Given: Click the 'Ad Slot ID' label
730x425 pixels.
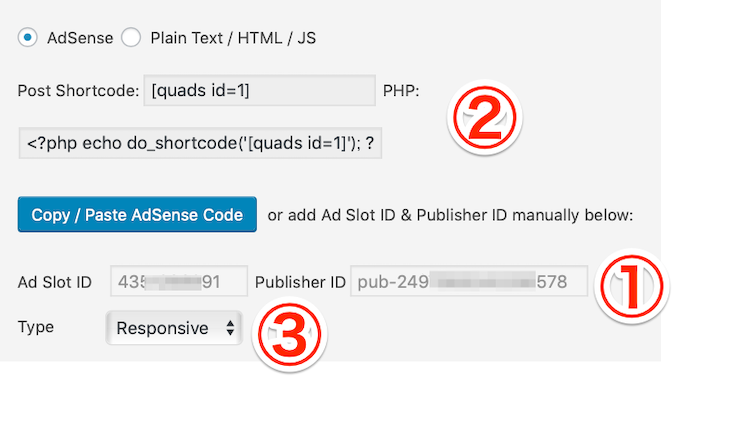Looking at the screenshot, I should click(x=54, y=282).
